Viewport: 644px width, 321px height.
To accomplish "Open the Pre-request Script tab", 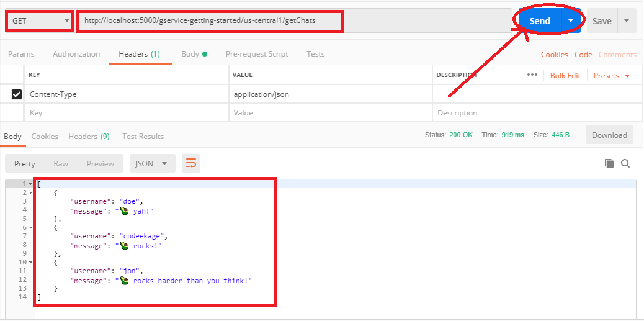I will [257, 54].
